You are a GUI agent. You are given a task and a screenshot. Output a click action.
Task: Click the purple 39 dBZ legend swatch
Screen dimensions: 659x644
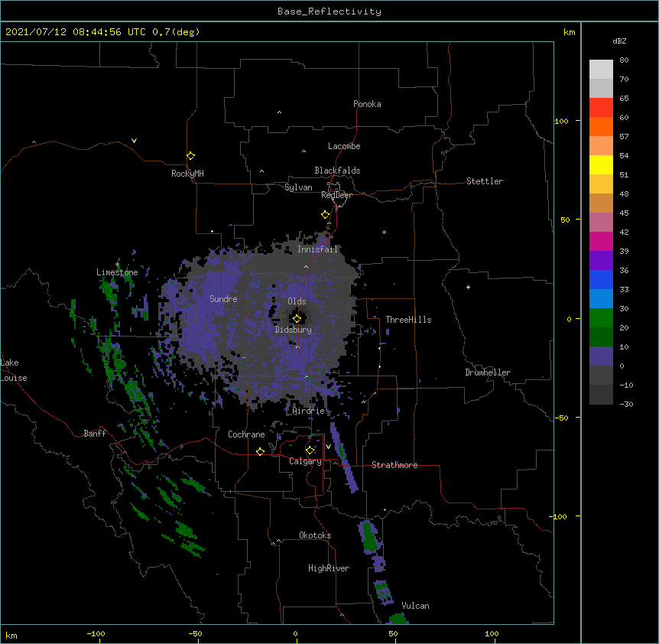601,260
